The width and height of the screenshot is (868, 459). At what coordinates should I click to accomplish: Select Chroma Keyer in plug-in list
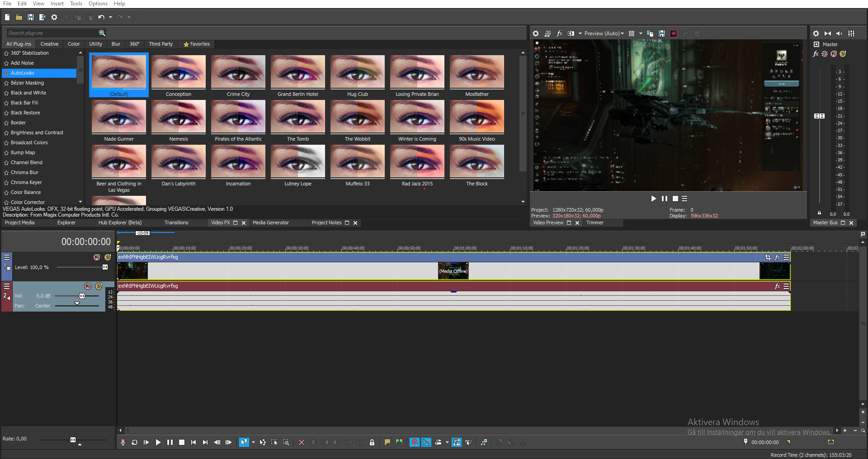pos(26,182)
